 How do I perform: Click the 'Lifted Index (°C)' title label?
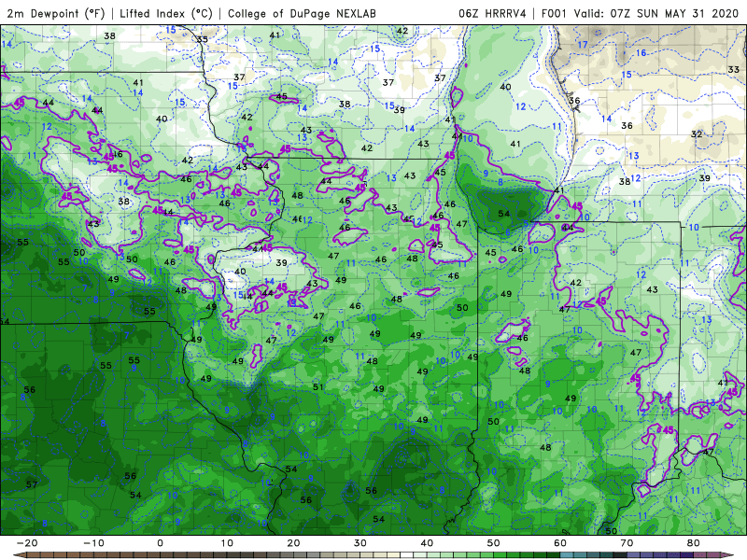pyautogui.click(x=166, y=13)
